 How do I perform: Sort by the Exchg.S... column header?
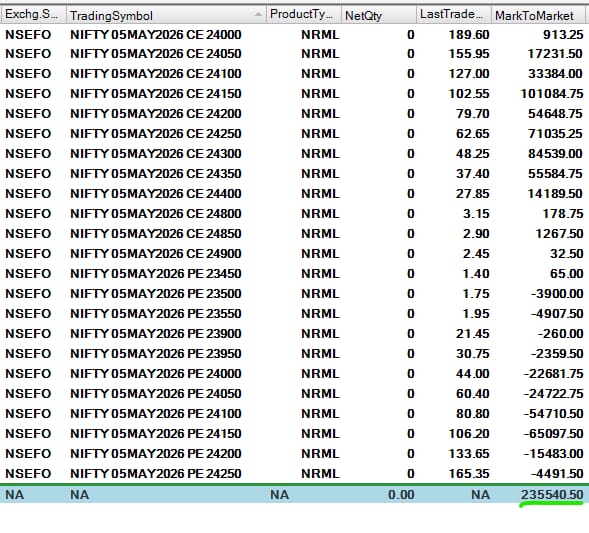click(33, 15)
